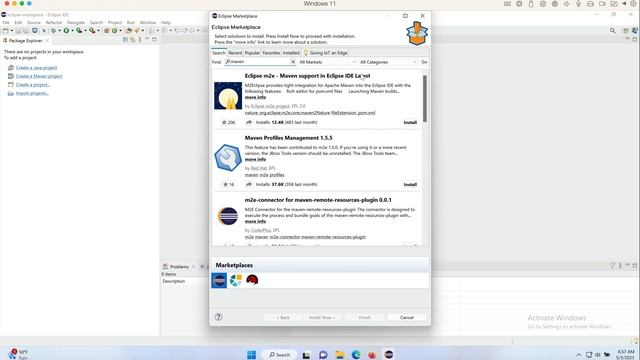Screen dimensions: 640x360
Task: Click the Import projects link
Action: click(x=32, y=93)
